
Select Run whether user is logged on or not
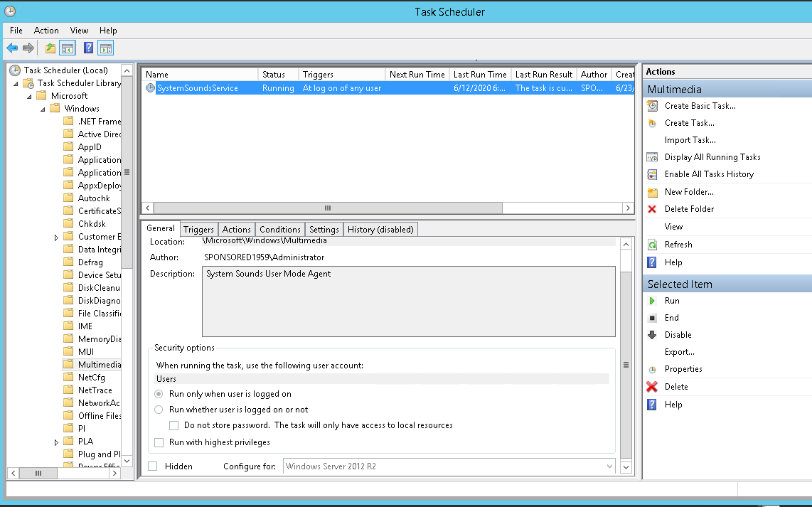pyautogui.click(x=159, y=410)
